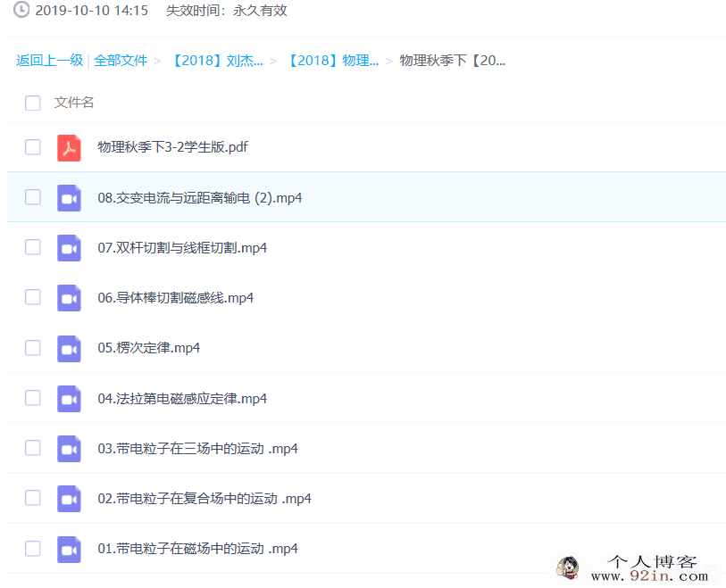Open file 02.带电粒子在复合场中的运动 .mp4

coord(204,499)
